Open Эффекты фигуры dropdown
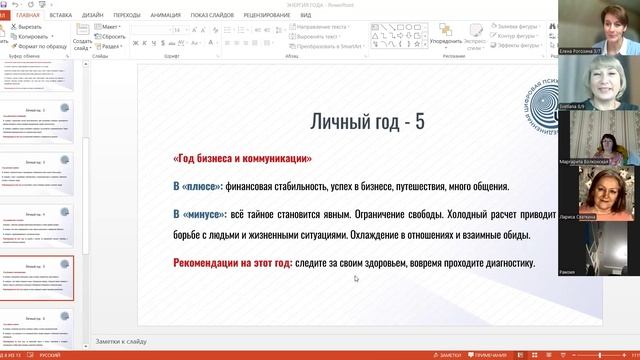The image size is (640, 360). pyautogui.click(x=516, y=45)
